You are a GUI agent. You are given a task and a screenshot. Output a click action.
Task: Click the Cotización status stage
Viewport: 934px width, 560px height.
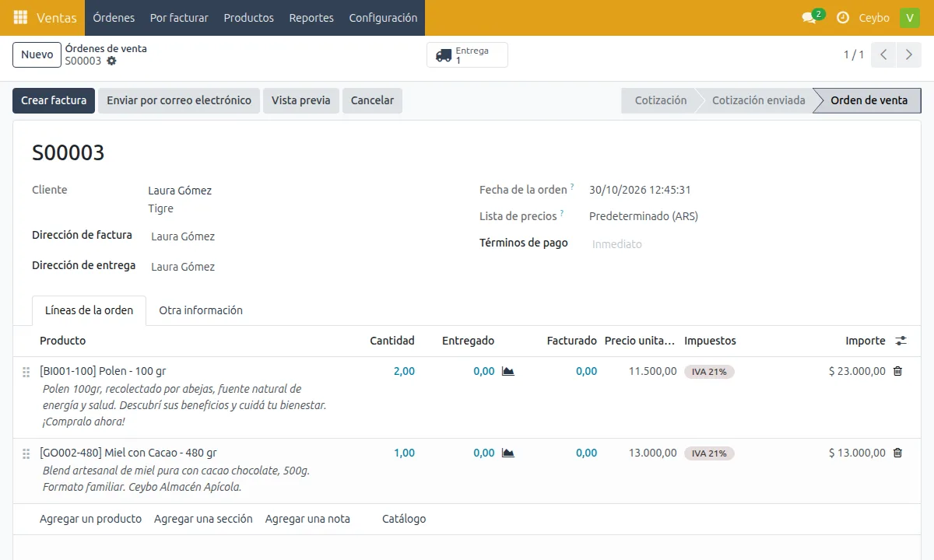click(x=661, y=100)
